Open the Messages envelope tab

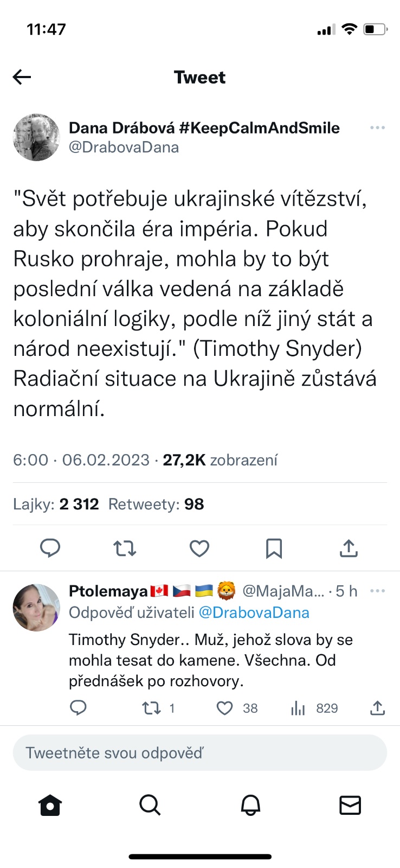(x=350, y=806)
